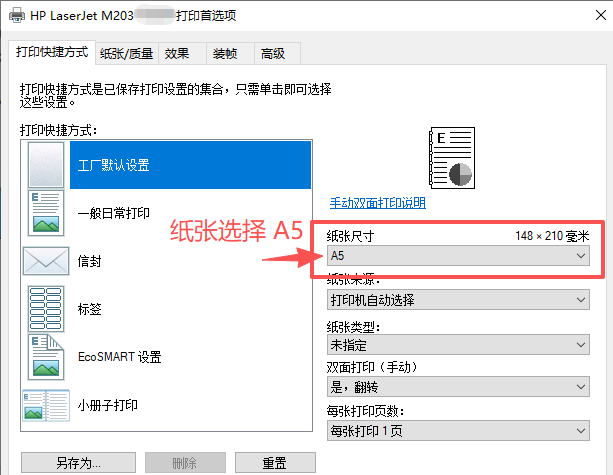Image resolution: width=613 pixels, height=475 pixels.
Task: Click the envelope icon for 信封
Action: point(46,261)
